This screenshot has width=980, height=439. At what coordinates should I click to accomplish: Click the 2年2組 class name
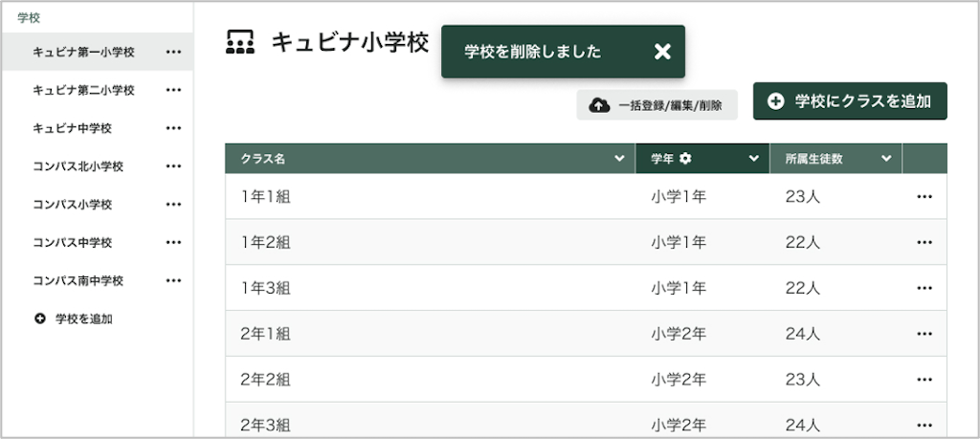[x=266, y=379]
